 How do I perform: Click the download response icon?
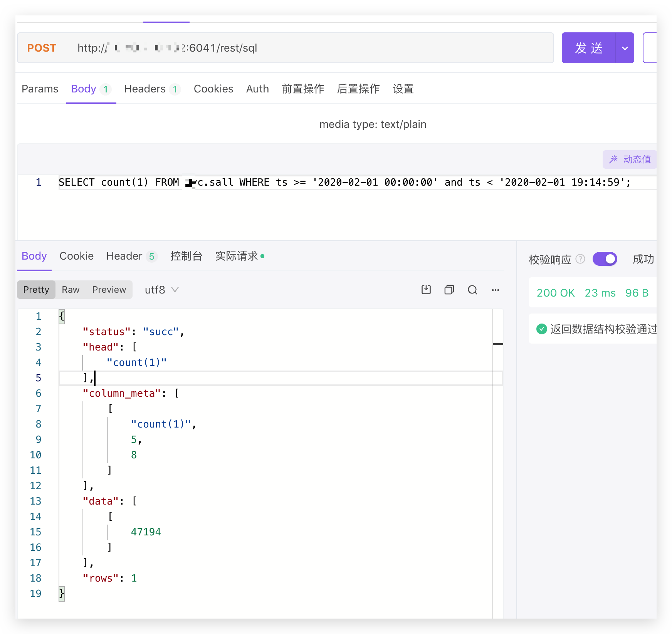tap(426, 290)
